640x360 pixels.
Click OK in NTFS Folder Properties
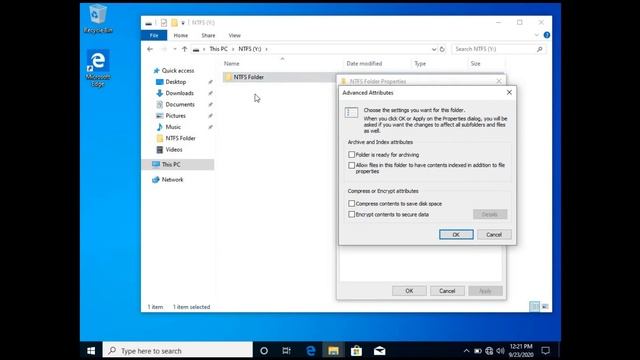[x=409, y=291]
